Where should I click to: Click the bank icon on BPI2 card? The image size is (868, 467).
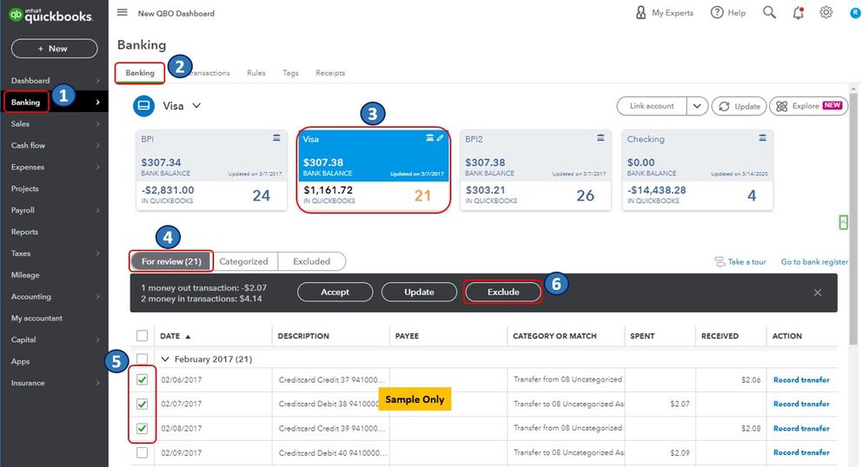coord(600,138)
